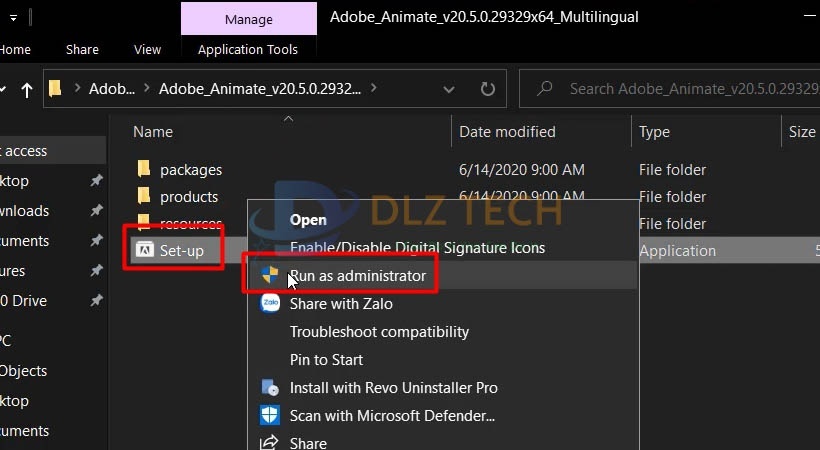This screenshot has width=820, height=450.
Task: Select the products folder name
Action: (189, 197)
